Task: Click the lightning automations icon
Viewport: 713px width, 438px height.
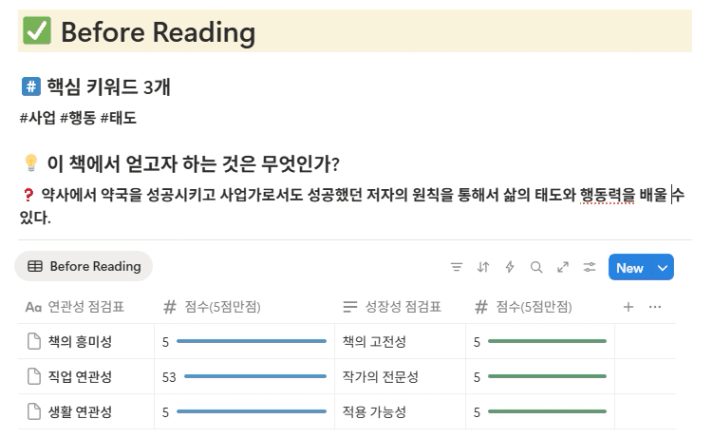Action: click(510, 268)
